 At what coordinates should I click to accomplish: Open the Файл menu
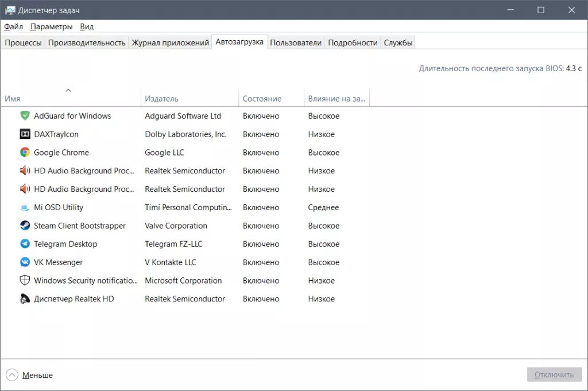click(13, 26)
